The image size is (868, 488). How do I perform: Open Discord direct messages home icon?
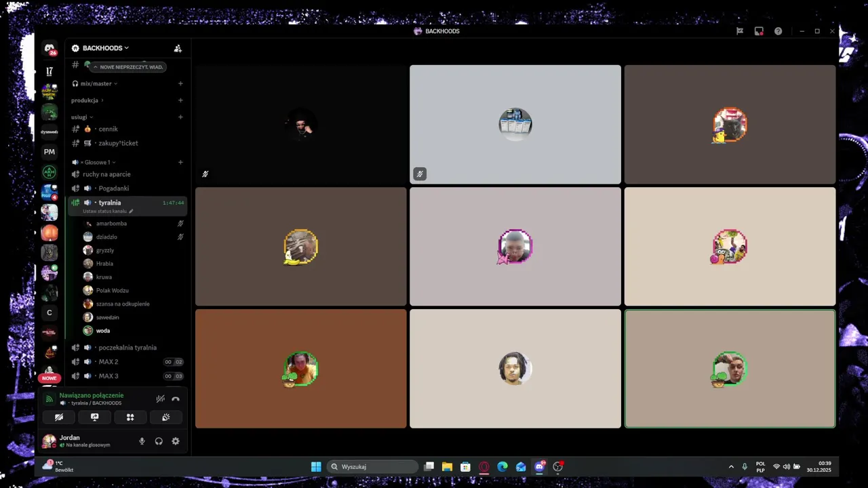50,49
